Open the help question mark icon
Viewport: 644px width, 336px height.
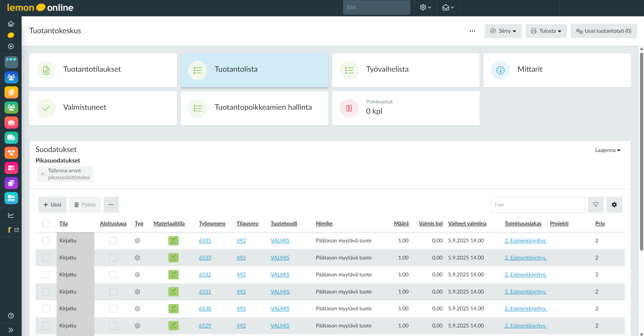click(11, 316)
